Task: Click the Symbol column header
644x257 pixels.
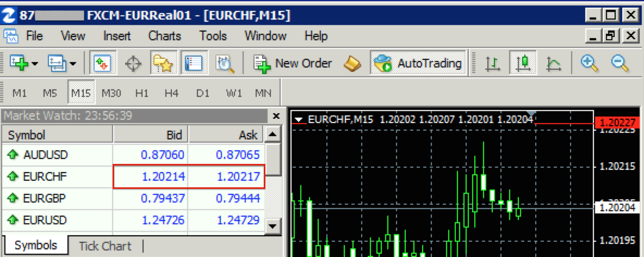Action: (57, 135)
